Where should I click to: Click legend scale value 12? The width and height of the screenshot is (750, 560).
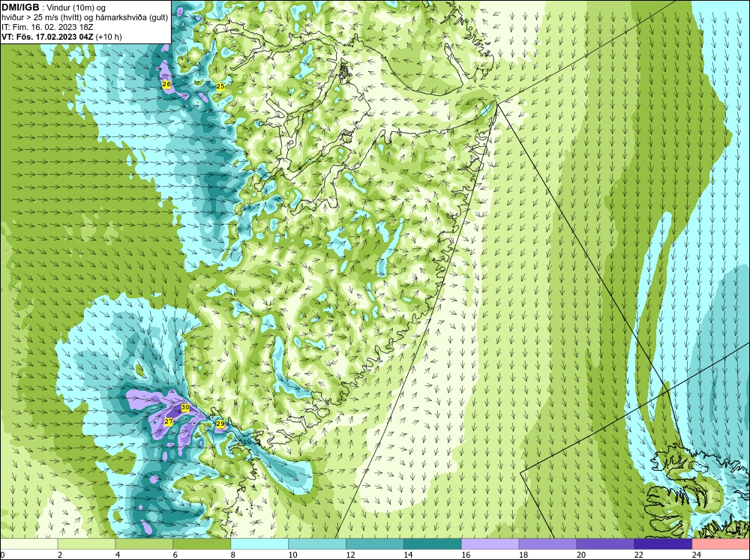350,555
